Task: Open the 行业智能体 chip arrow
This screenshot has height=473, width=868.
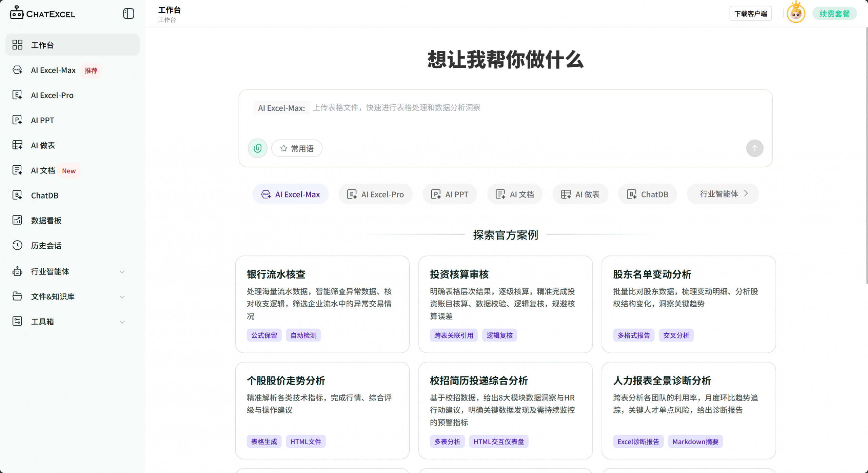Action: click(746, 193)
